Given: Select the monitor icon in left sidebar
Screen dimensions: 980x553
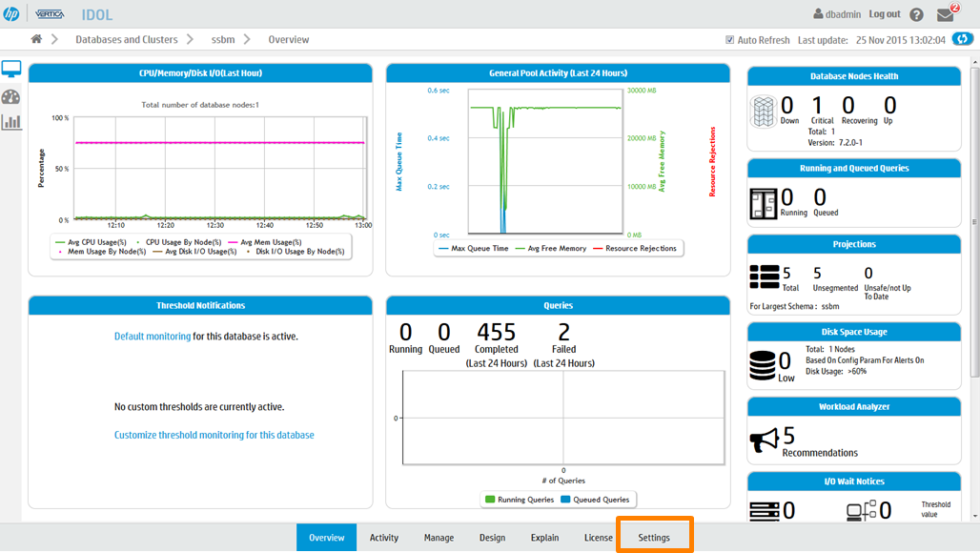Looking at the screenshot, I should (11, 70).
